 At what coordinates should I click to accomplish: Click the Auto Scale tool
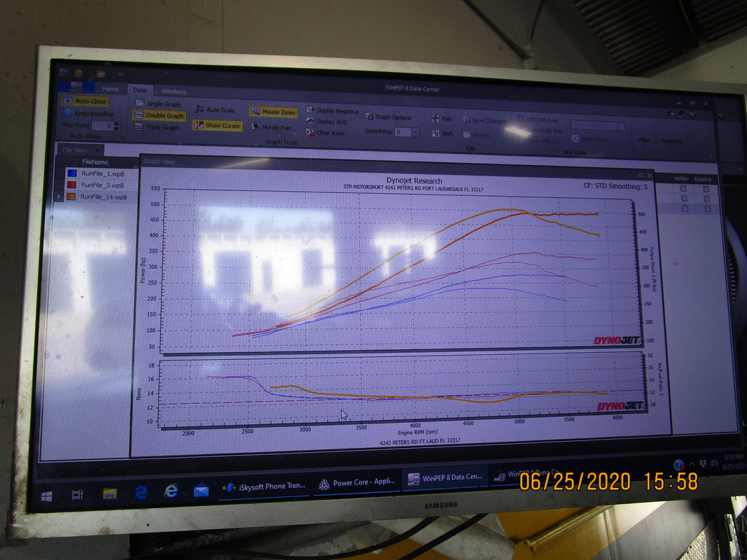(214, 109)
